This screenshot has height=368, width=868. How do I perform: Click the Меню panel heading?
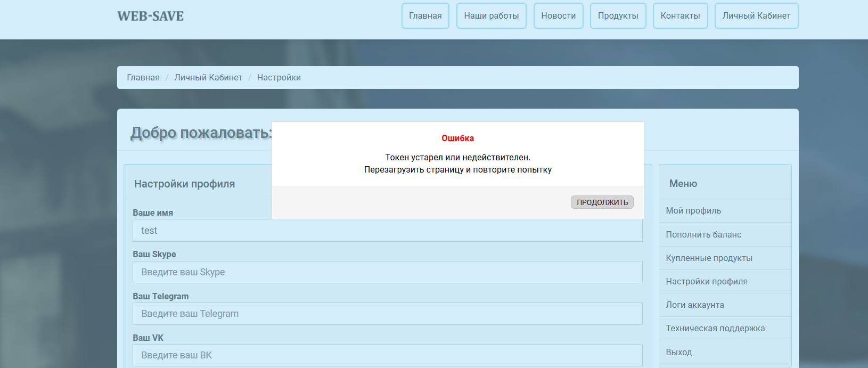point(683,184)
